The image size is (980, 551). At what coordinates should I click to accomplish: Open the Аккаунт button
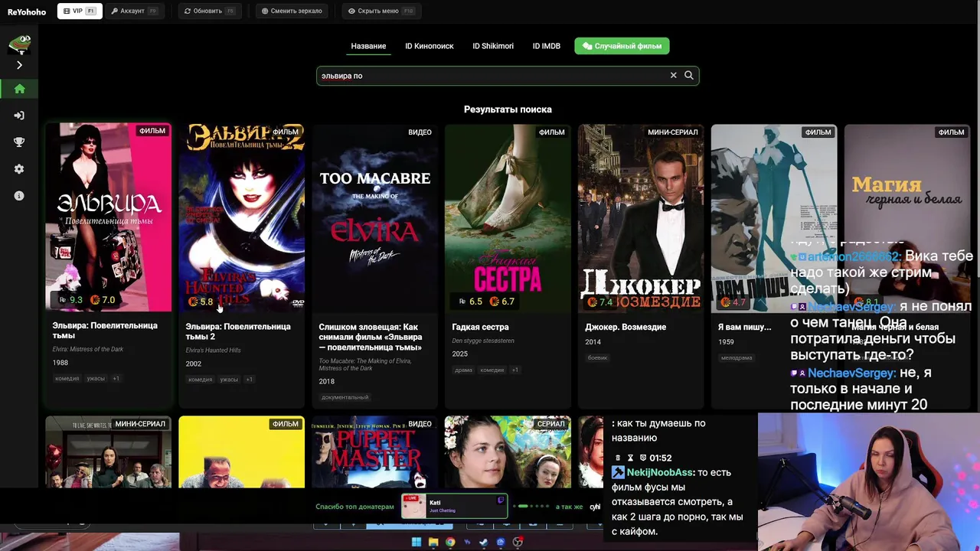(133, 11)
